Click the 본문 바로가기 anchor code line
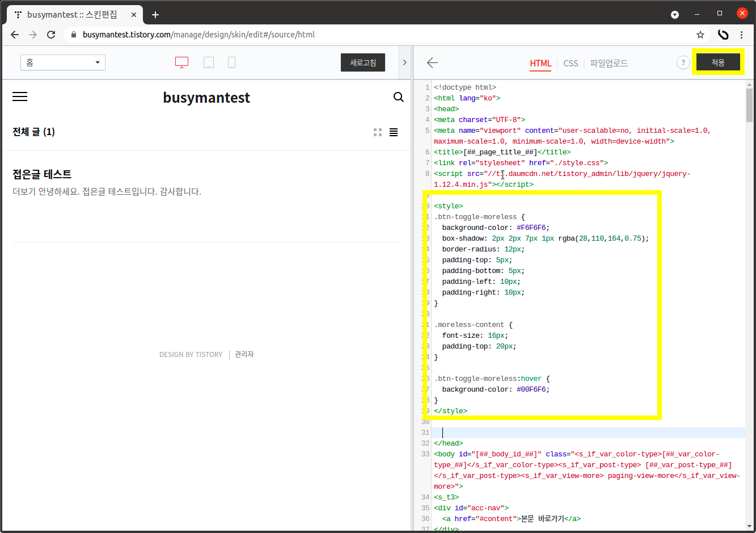This screenshot has width=756, height=533. point(512,519)
